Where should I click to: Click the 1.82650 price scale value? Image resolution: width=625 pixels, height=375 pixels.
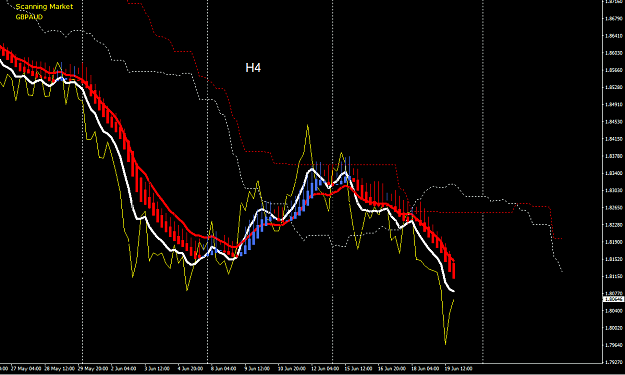coord(614,208)
